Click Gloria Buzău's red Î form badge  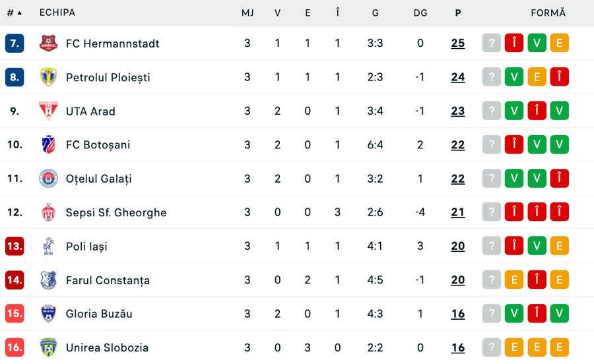[x=537, y=314]
